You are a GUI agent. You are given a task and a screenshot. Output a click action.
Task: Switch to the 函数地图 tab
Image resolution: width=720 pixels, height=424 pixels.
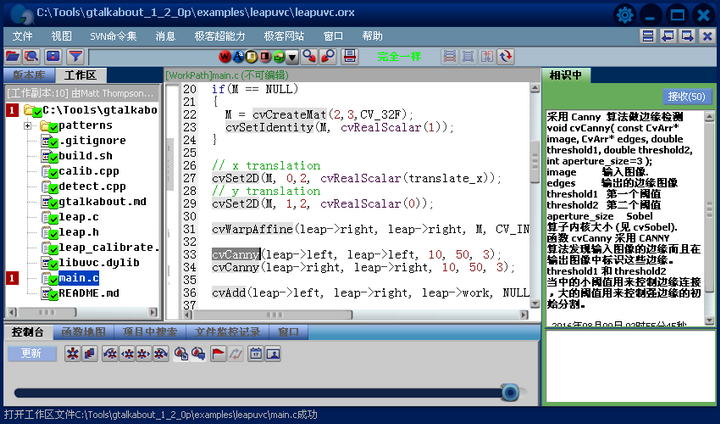[x=83, y=332]
